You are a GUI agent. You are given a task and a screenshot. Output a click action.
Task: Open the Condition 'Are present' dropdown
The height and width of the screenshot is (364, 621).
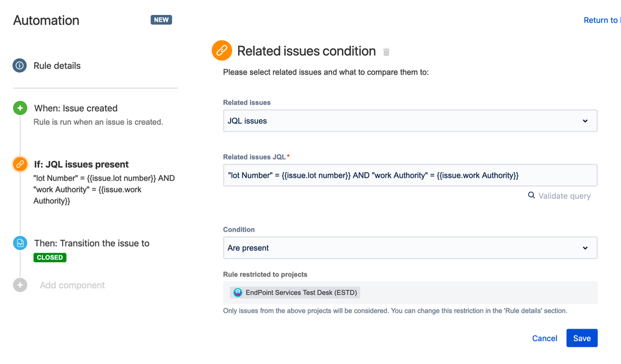tap(410, 248)
